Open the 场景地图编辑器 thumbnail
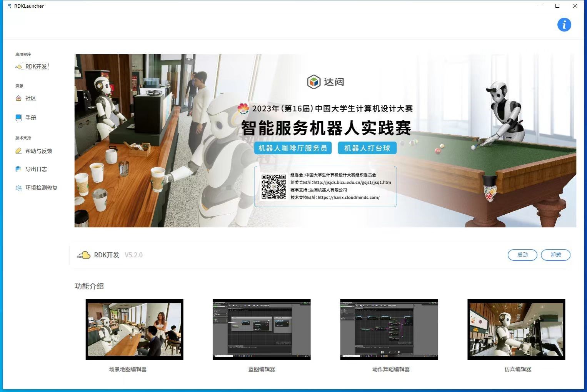This screenshot has width=587, height=392. 134,329
